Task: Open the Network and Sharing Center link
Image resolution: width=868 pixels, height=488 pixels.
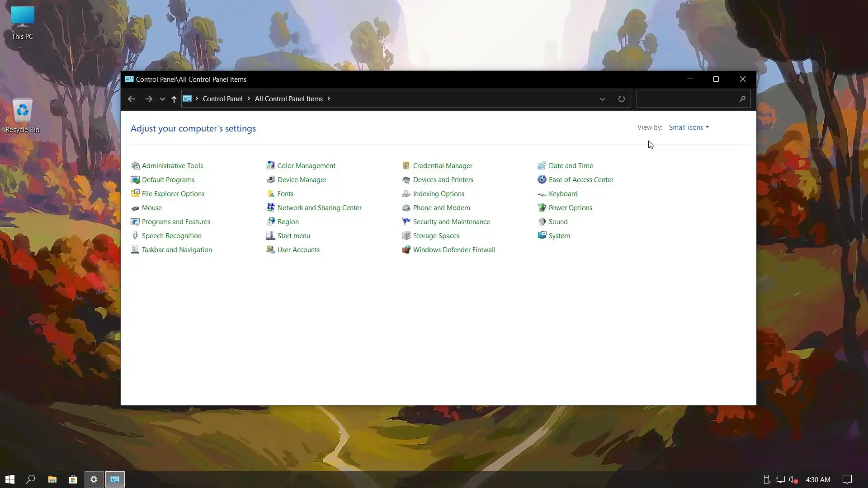Action: point(319,207)
